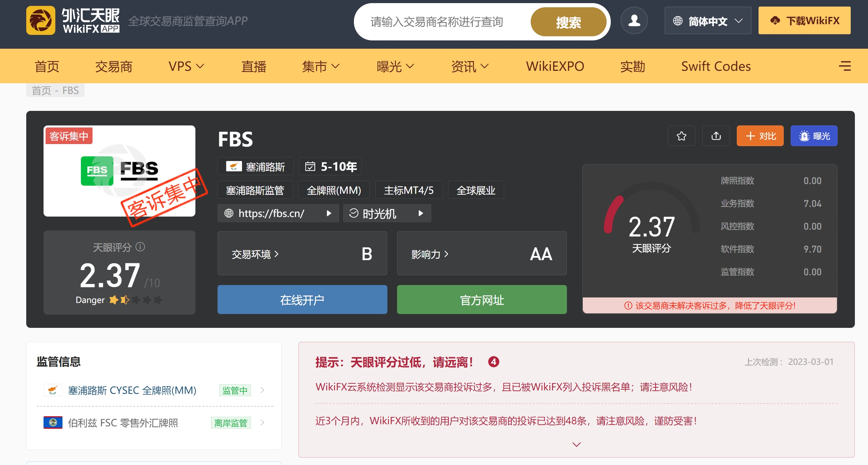Click the blue 曝光 expose button
The height and width of the screenshot is (465, 868).
[x=814, y=136]
